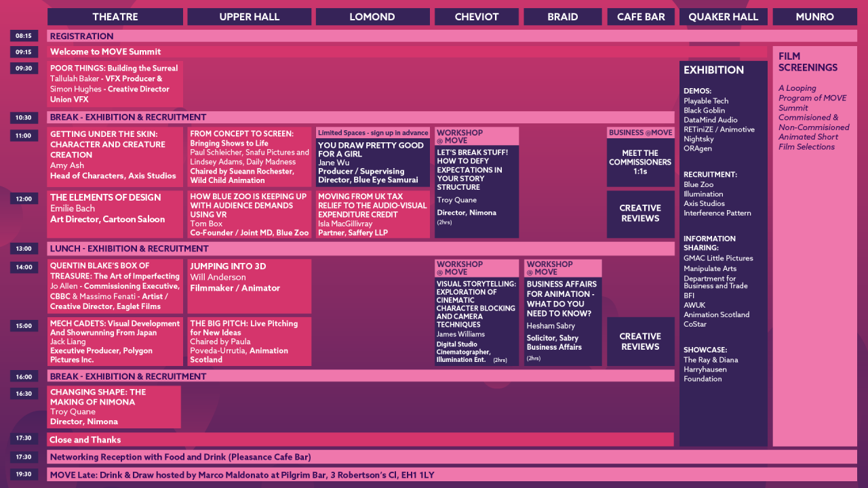Click ORAgen in the demos list
868x488 pixels.
698,148
